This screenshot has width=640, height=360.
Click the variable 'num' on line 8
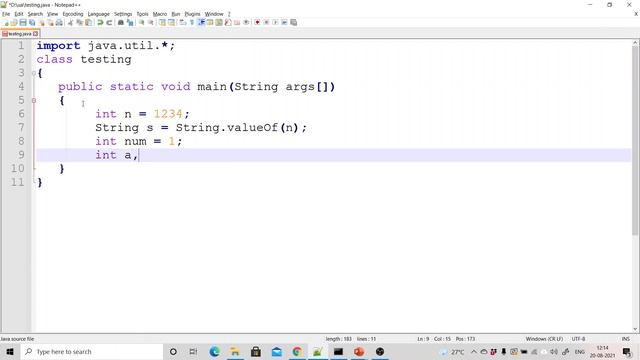tap(135, 142)
